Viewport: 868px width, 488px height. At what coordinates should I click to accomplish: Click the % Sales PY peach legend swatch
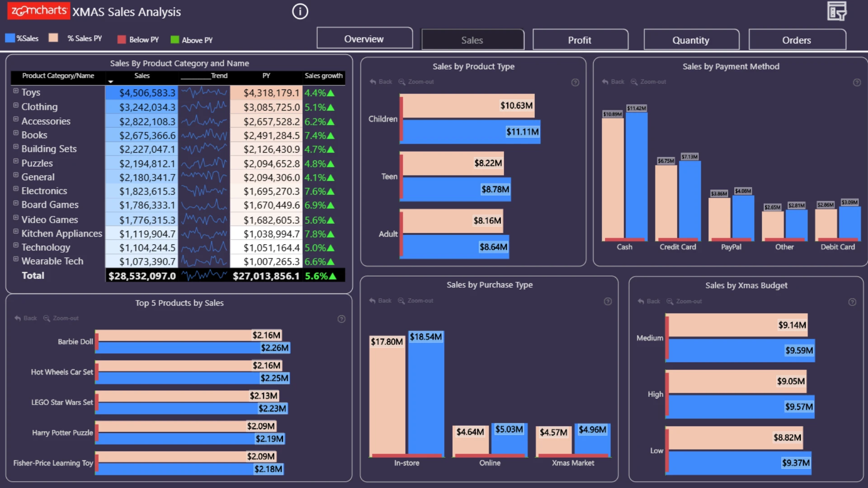tap(53, 38)
